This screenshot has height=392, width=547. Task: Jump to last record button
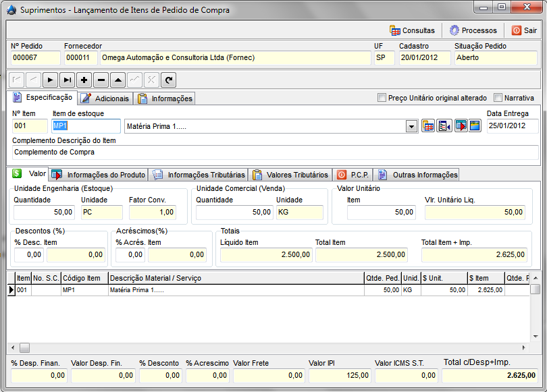[68, 80]
